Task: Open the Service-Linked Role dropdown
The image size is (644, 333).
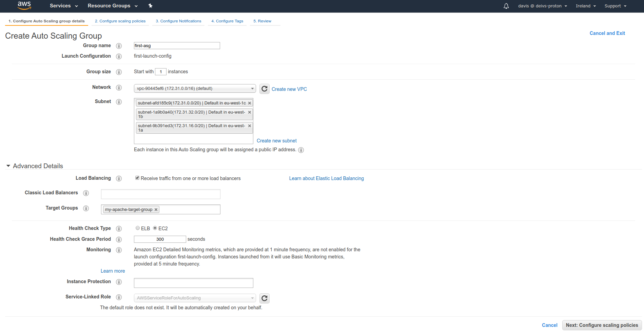Action: (195, 298)
